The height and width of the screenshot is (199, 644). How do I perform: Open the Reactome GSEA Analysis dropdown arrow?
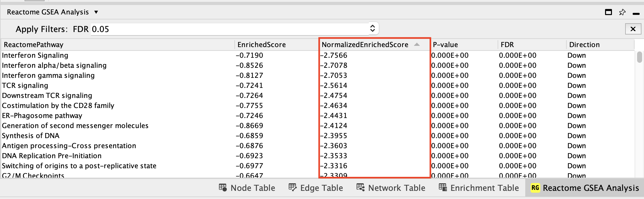point(96,12)
